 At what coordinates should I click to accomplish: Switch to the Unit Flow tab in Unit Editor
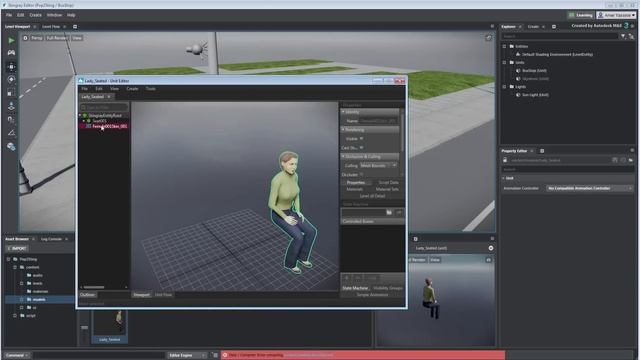click(x=163, y=294)
